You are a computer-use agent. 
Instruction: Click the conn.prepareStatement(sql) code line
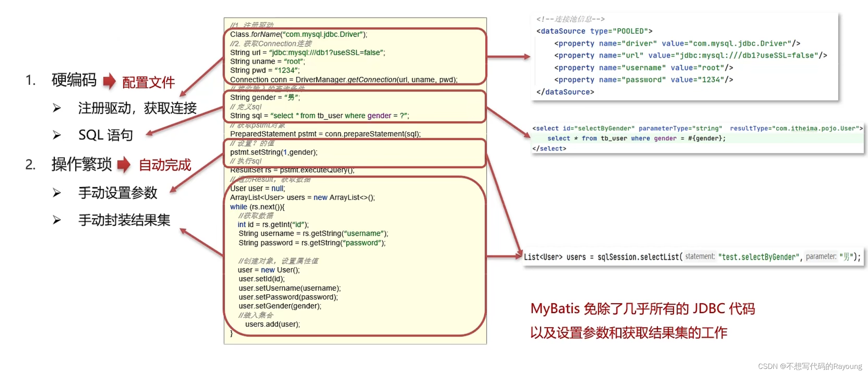pyautogui.click(x=325, y=134)
